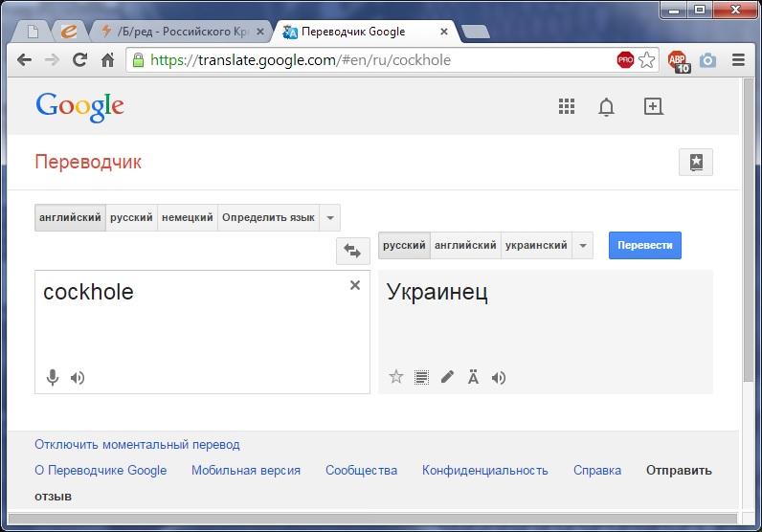
Task: Click into the source text box
Action: click(202, 332)
